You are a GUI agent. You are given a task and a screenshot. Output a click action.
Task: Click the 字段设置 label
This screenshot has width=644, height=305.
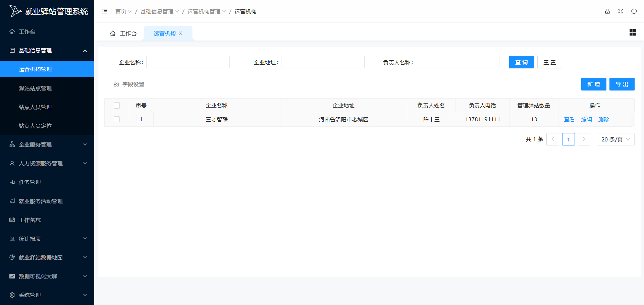(133, 84)
